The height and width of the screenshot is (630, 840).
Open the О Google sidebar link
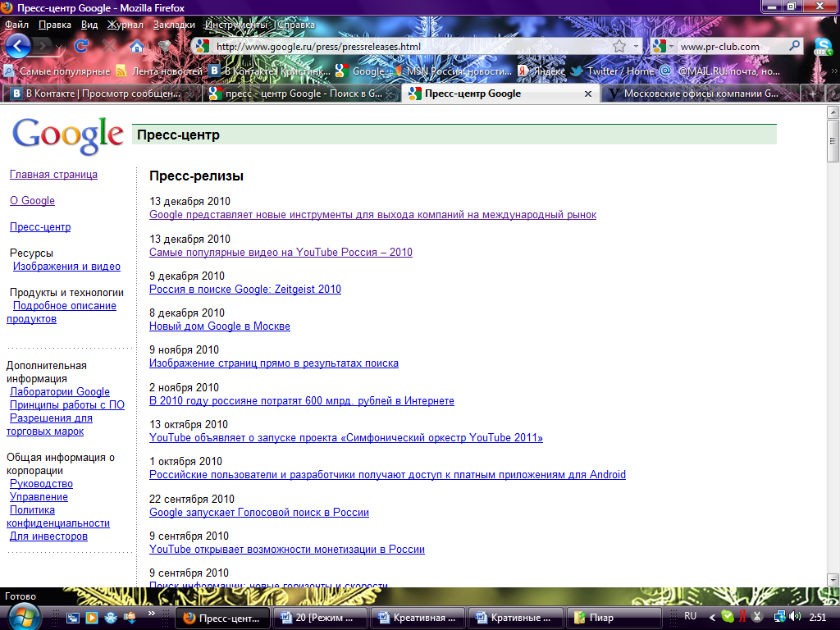pyautogui.click(x=32, y=200)
